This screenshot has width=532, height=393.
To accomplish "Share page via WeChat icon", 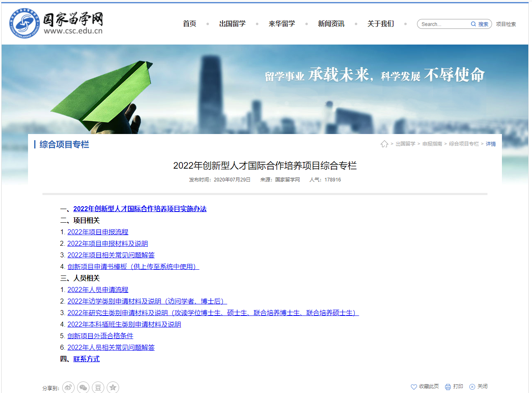I will point(83,387).
